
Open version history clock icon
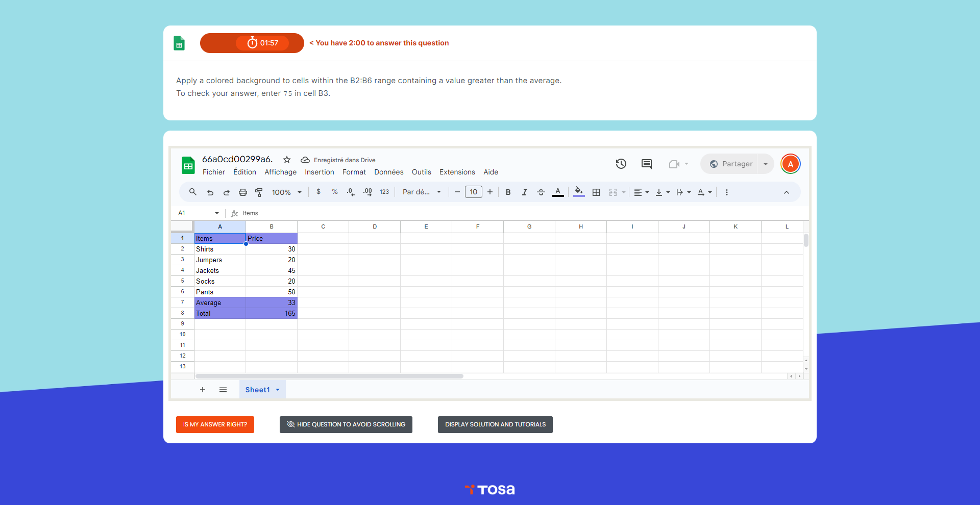pos(621,164)
